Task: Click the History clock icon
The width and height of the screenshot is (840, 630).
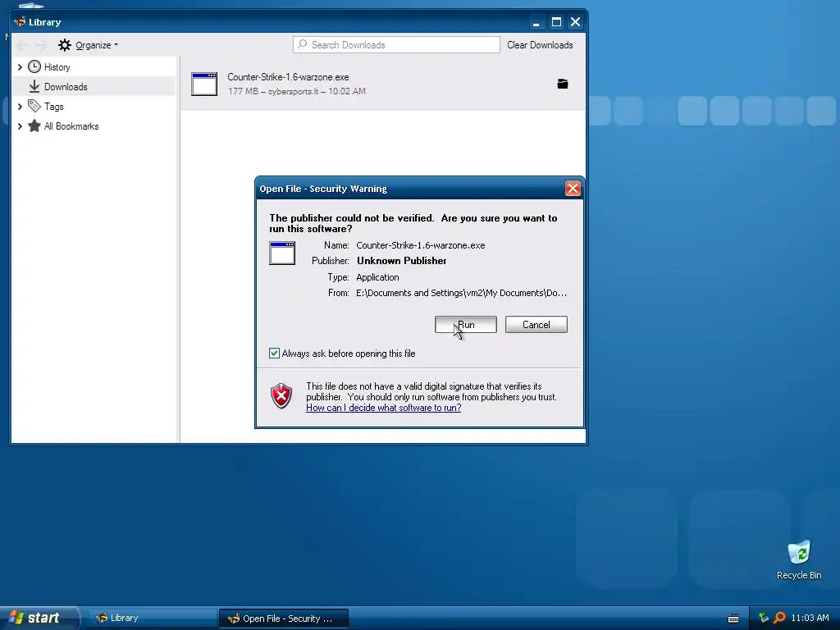Action: [34, 66]
